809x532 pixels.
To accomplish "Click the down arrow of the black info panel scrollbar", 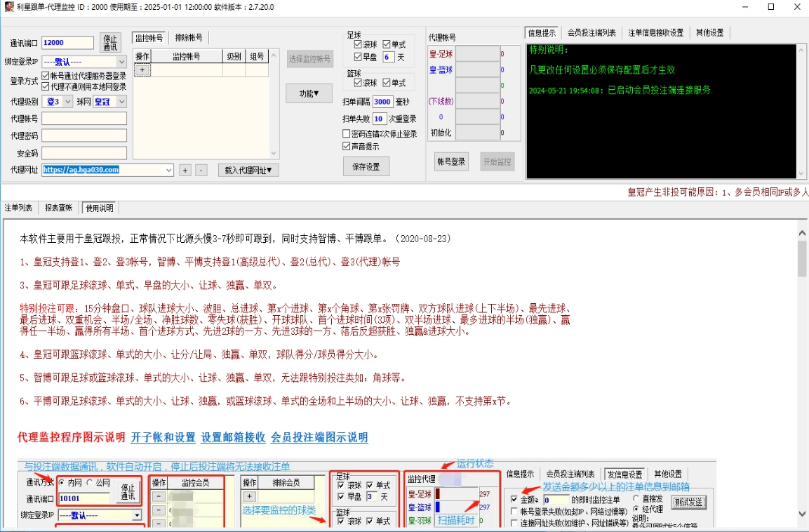I will (x=801, y=173).
